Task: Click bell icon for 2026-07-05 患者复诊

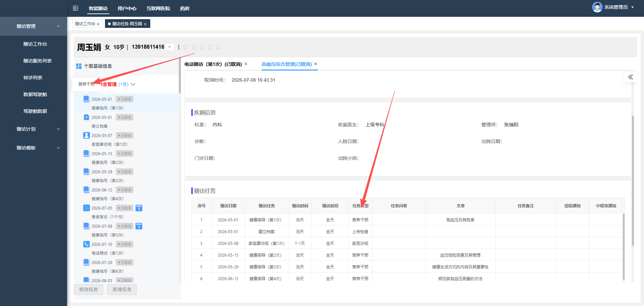Action: point(87,208)
